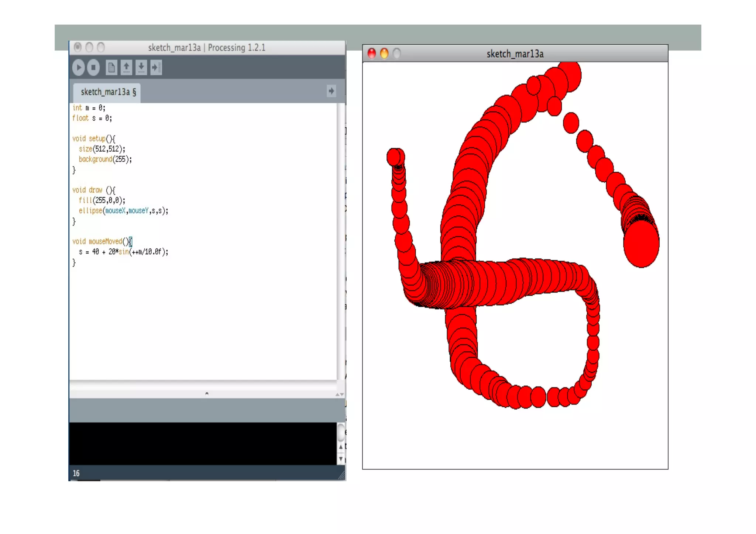Select the sketch_mar13a editor tab

(108, 92)
